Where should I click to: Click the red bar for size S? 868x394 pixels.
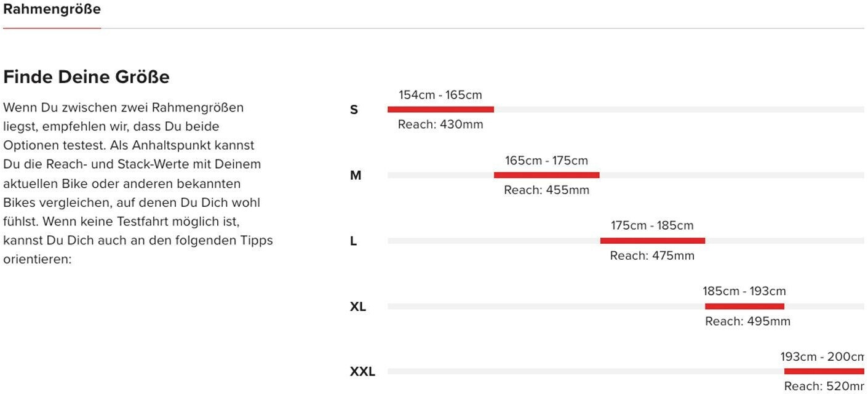coord(440,110)
